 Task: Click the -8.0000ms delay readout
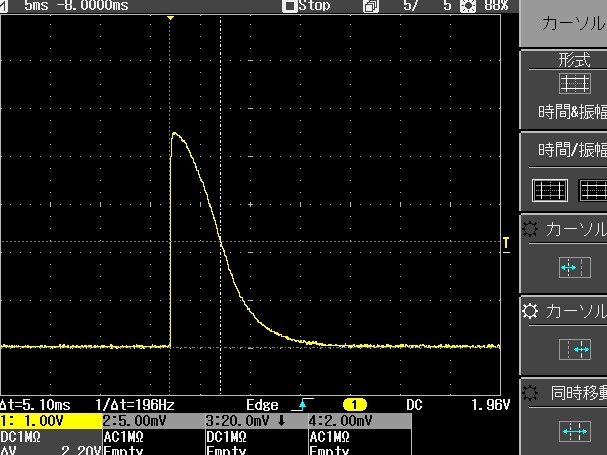[93, 5]
